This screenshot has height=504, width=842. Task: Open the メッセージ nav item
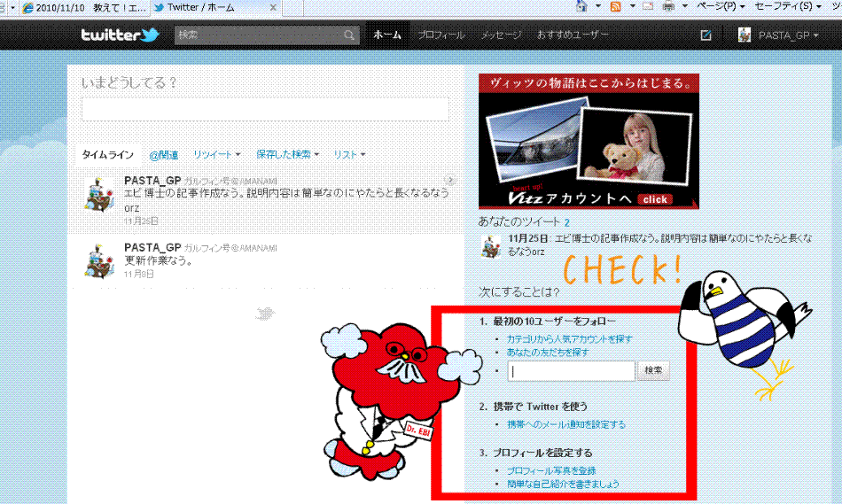[x=501, y=35]
